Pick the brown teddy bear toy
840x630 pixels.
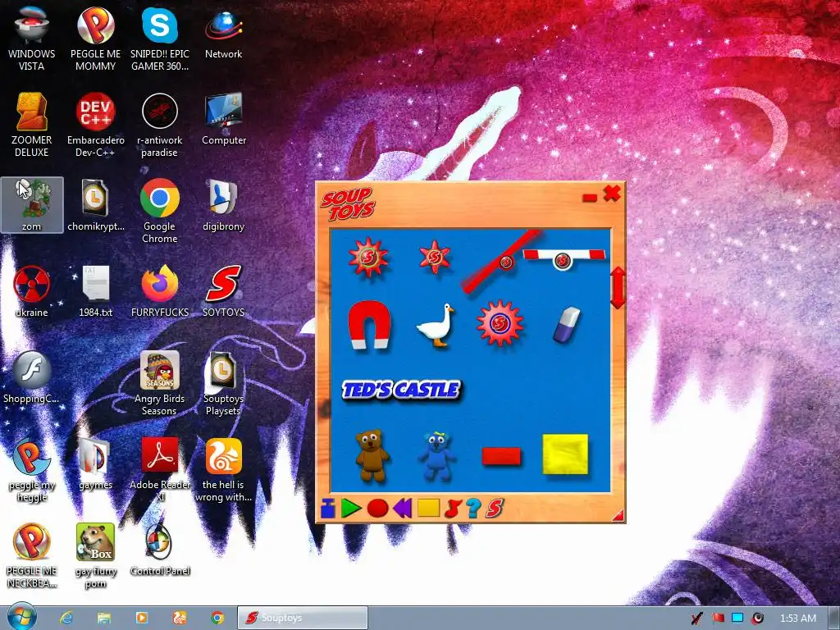tap(372, 454)
